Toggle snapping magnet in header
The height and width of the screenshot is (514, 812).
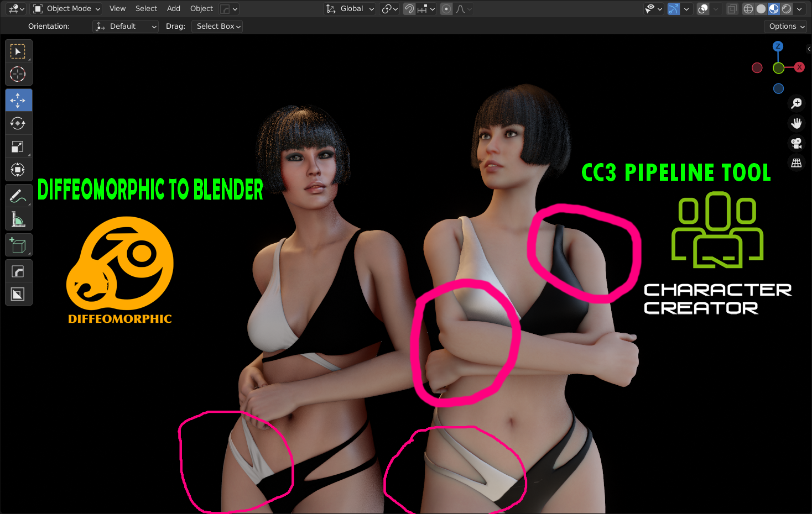pos(409,9)
